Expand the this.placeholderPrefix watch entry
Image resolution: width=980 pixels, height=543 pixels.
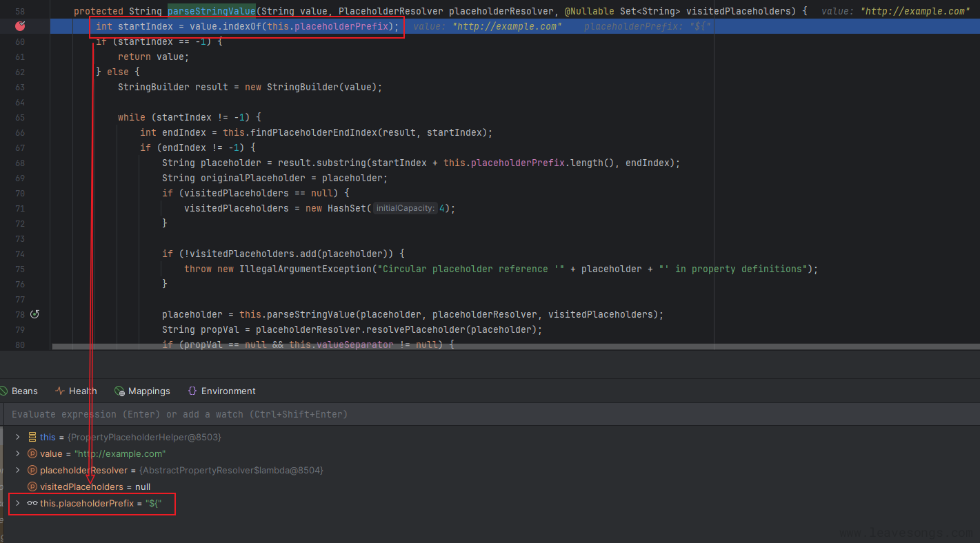click(18, 503)
